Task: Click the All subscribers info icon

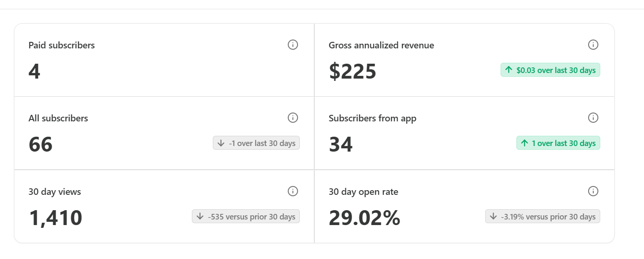Action: coord(292,118)
